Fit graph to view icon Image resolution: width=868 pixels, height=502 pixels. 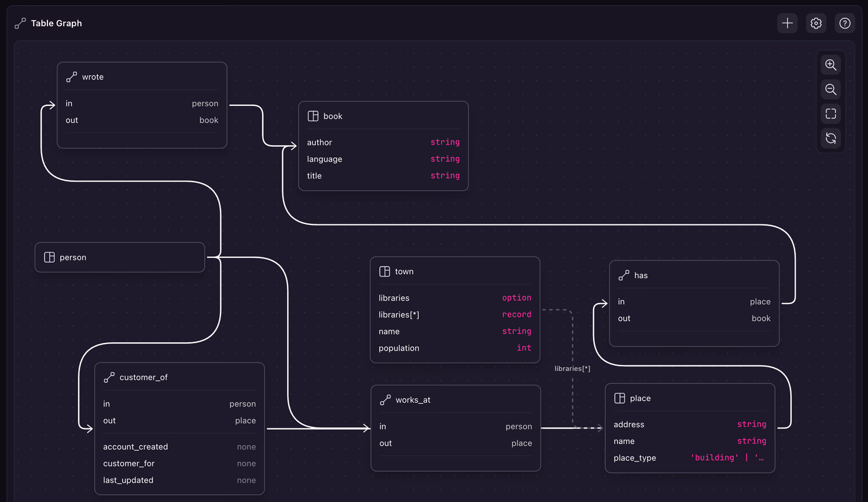click(x=831, y=114)
